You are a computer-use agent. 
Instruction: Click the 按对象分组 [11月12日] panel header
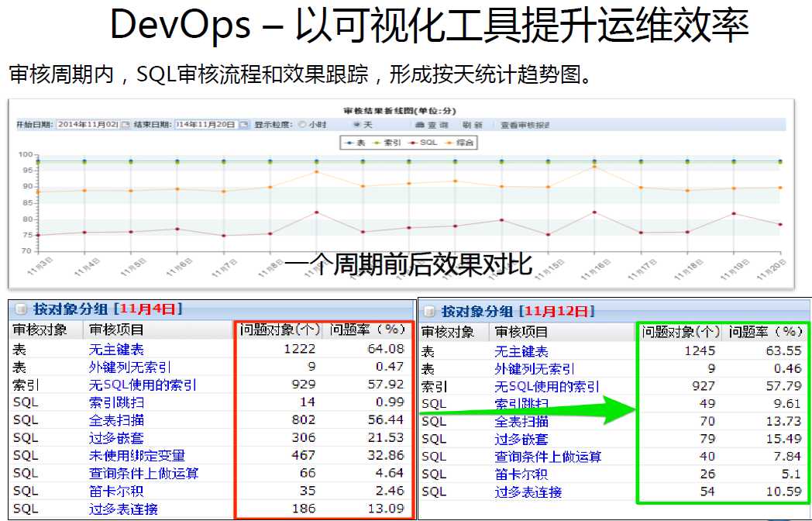pyautogui.click(x=614, y=312)
